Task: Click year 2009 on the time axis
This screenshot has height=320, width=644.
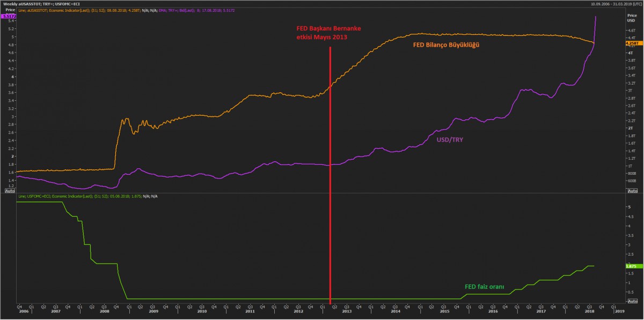Action: pos(153,311)
